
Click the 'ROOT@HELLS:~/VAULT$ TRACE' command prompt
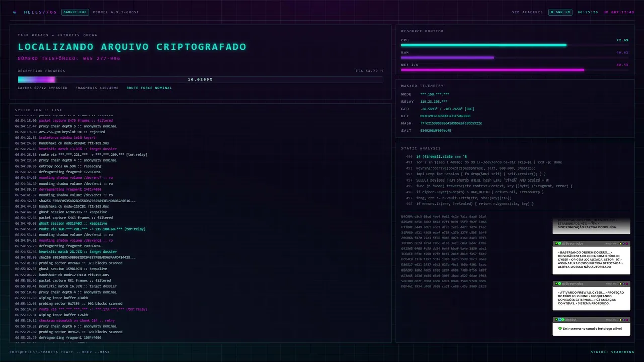click(59, 352)
